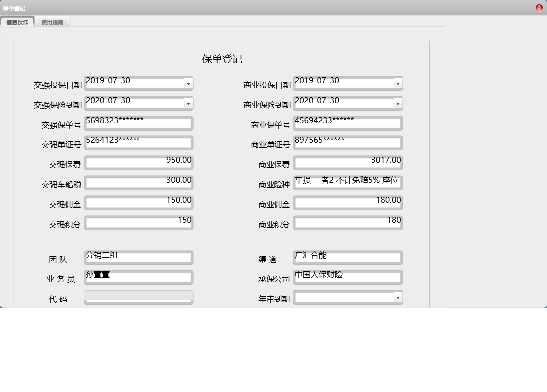Select the 商业保费 field showing 3017.00
Image resolution: width=547 pixels, height=392 pixels.
[348, 163]
